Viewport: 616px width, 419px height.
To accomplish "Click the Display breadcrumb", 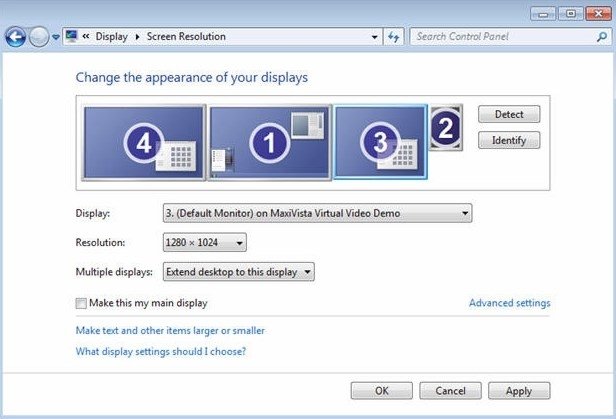I will click(112, 37).
